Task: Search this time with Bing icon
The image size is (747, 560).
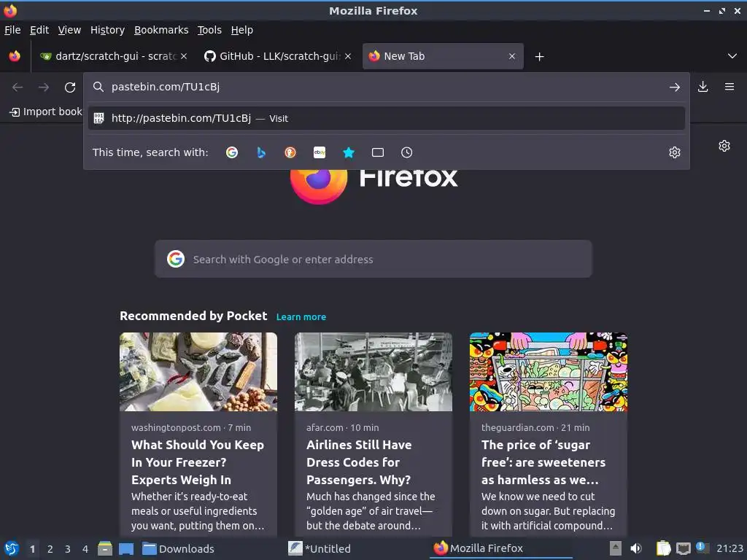Action: click(x=261, y=152)
